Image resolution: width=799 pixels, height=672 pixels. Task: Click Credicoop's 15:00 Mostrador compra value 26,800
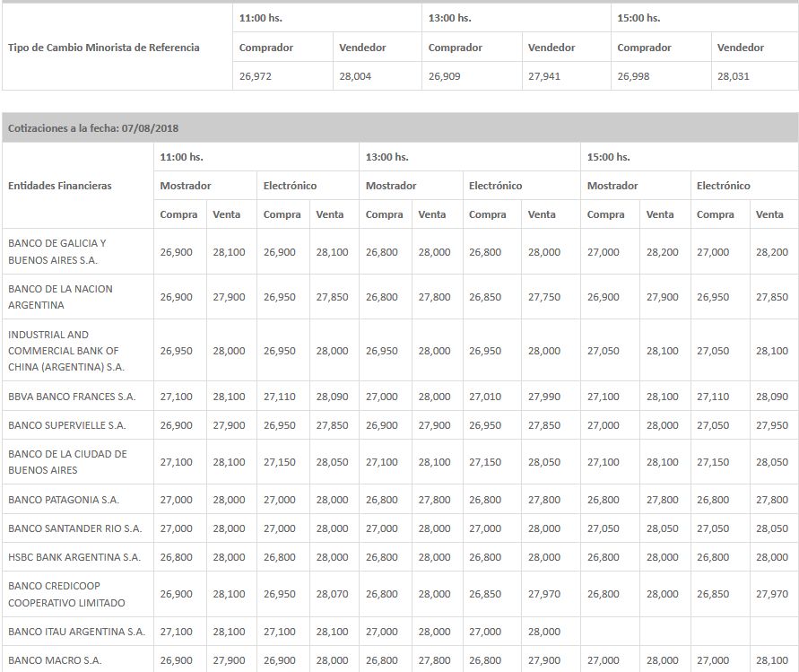(x=603, y=595)
